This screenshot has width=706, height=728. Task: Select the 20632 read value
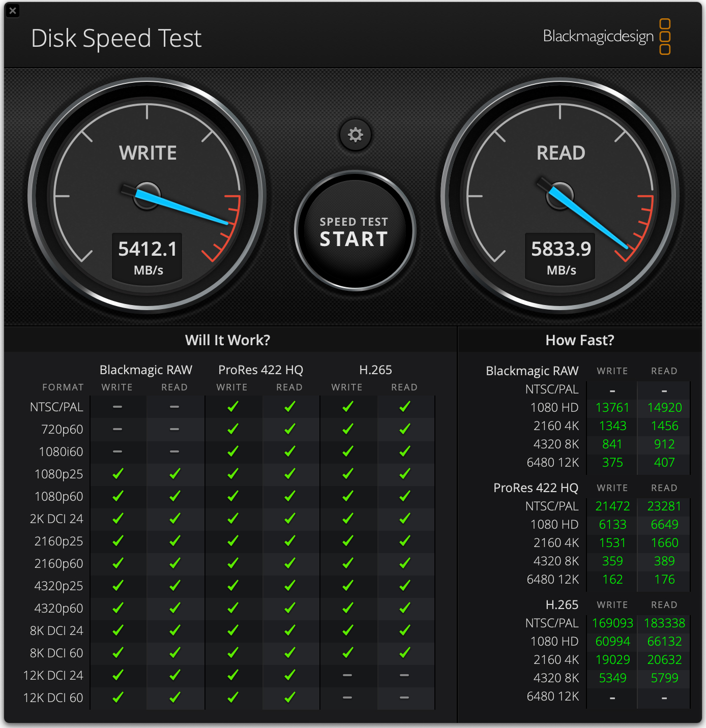click(x=664, y=660)
